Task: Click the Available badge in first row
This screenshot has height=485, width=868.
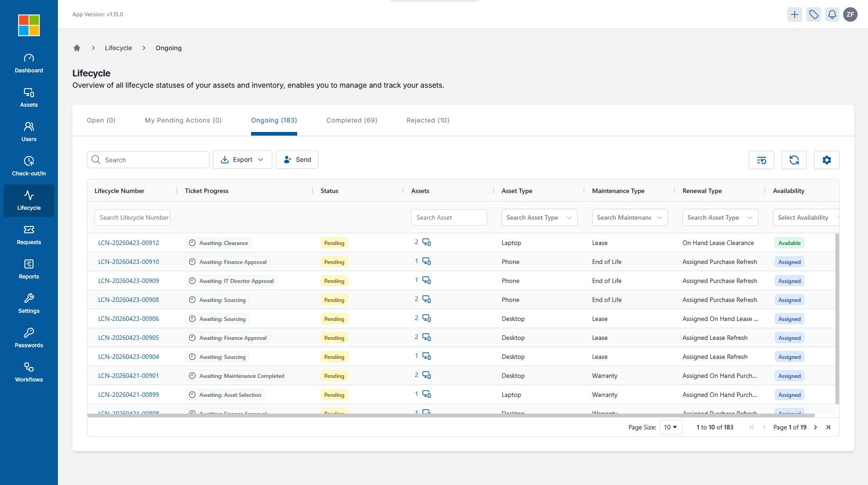Action: [789, 243]
